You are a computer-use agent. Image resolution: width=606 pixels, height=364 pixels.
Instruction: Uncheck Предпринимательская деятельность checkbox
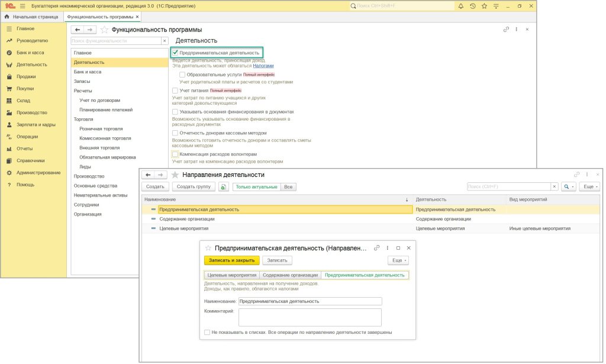[175, 53]
